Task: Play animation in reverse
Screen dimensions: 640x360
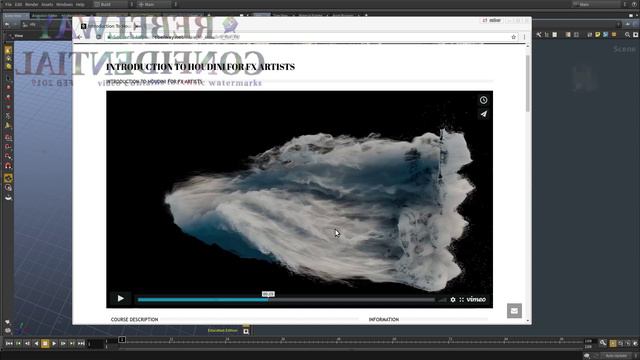Action: point(36,344)
